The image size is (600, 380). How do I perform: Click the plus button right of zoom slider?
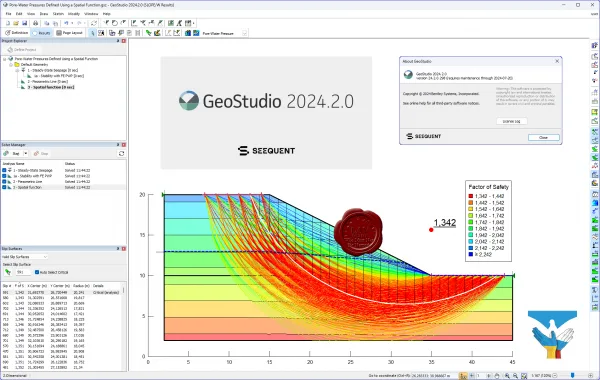tap(591, 376)
